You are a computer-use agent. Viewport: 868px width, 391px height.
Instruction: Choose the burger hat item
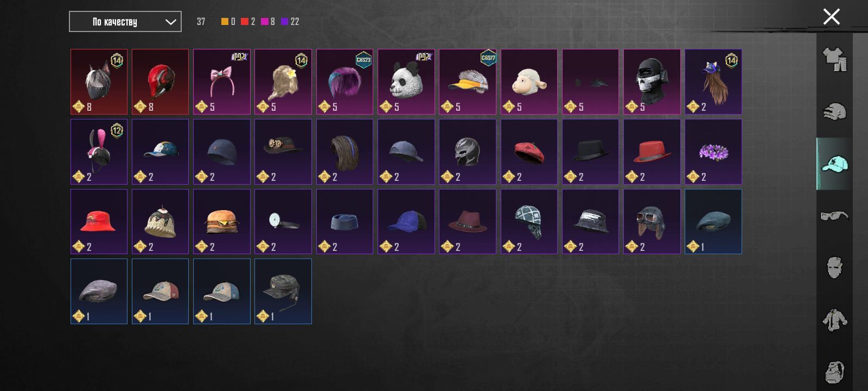pyautogui.click(x=222, y=222)
